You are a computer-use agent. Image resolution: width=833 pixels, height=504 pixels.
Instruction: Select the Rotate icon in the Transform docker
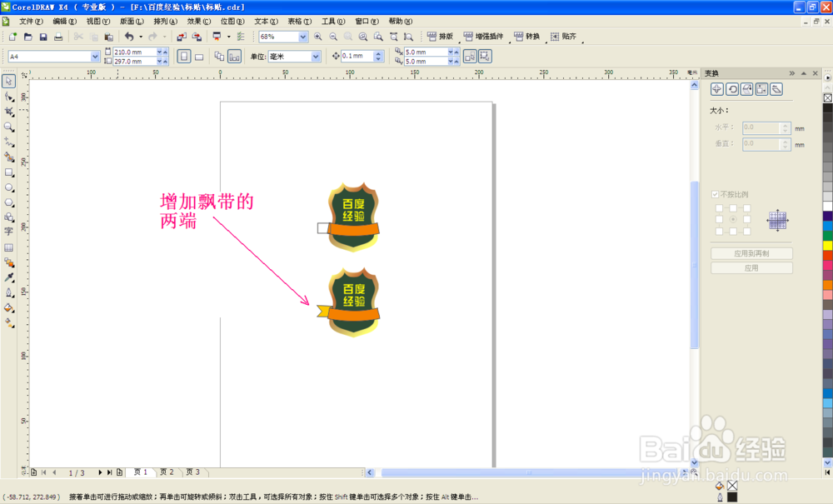[x=732, y=89]
